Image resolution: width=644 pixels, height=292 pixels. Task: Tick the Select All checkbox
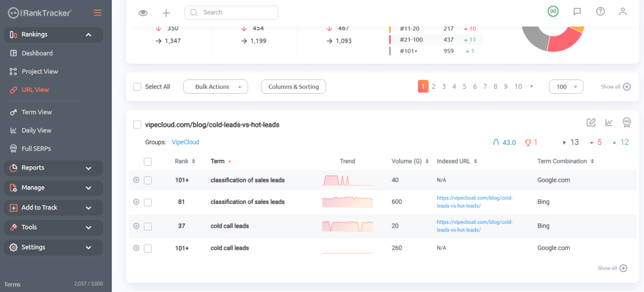[x=137, y=87]
